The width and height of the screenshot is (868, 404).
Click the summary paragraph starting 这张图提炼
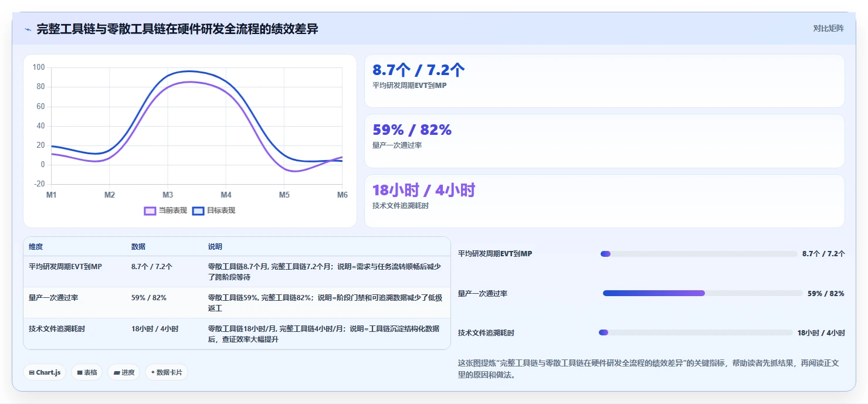[x=649, y=369]
